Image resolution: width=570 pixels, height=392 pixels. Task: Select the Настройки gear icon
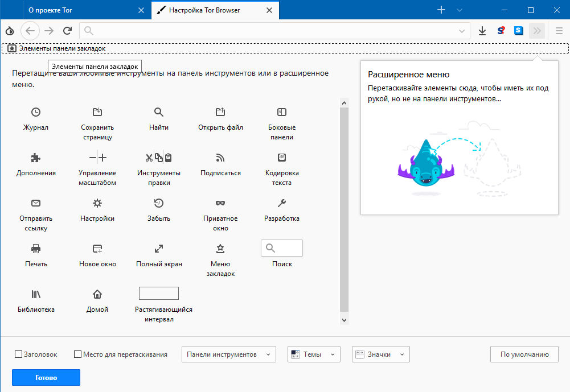97,203
